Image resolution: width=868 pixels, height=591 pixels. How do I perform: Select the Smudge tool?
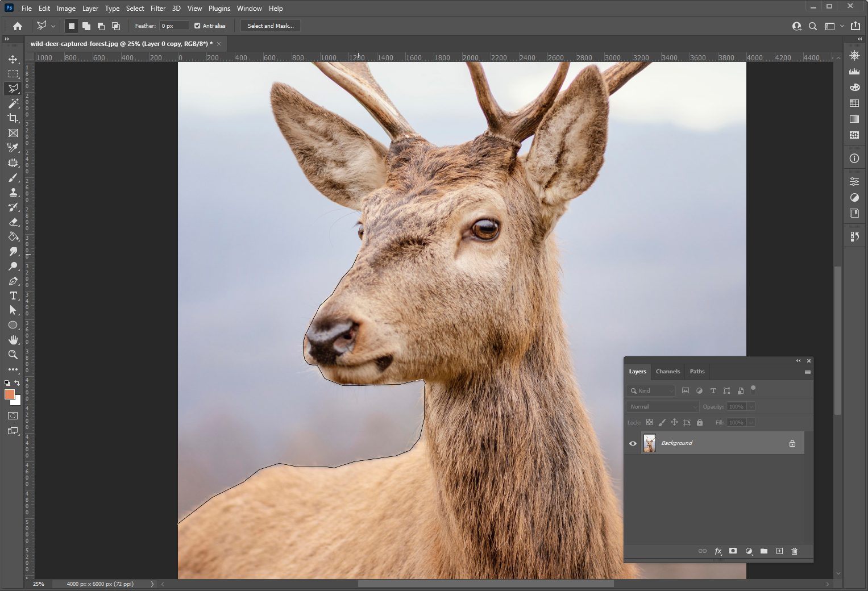pos(13,252)
